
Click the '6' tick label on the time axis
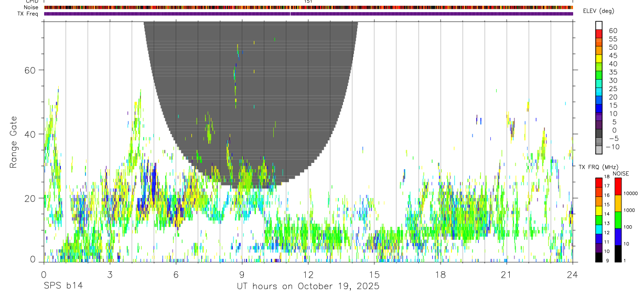pyautogui.click(x=176, y=274)
